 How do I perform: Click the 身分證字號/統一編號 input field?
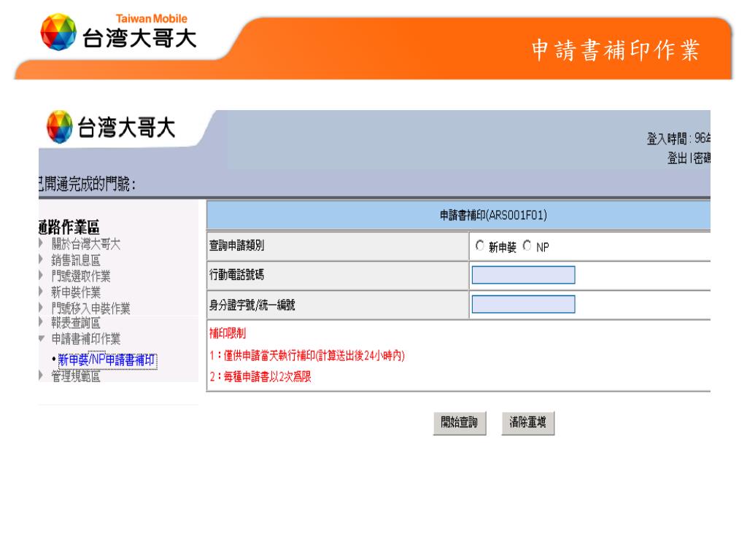point(523,304)
